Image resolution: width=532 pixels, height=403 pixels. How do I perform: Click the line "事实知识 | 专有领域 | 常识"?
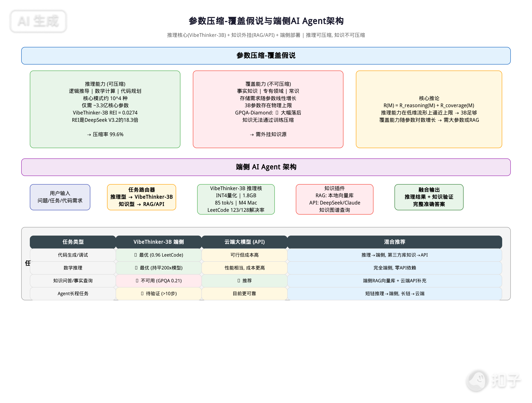coord(268,91)
